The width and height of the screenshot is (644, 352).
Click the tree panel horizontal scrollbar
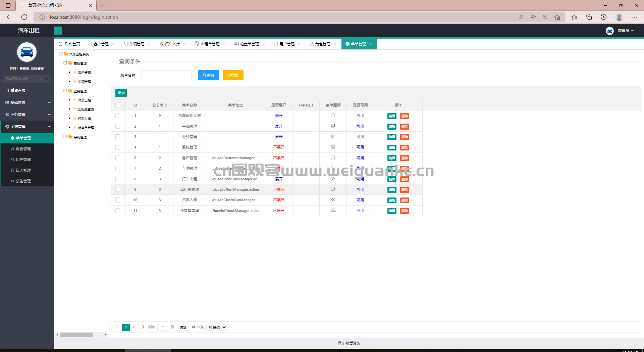(76, 335)
